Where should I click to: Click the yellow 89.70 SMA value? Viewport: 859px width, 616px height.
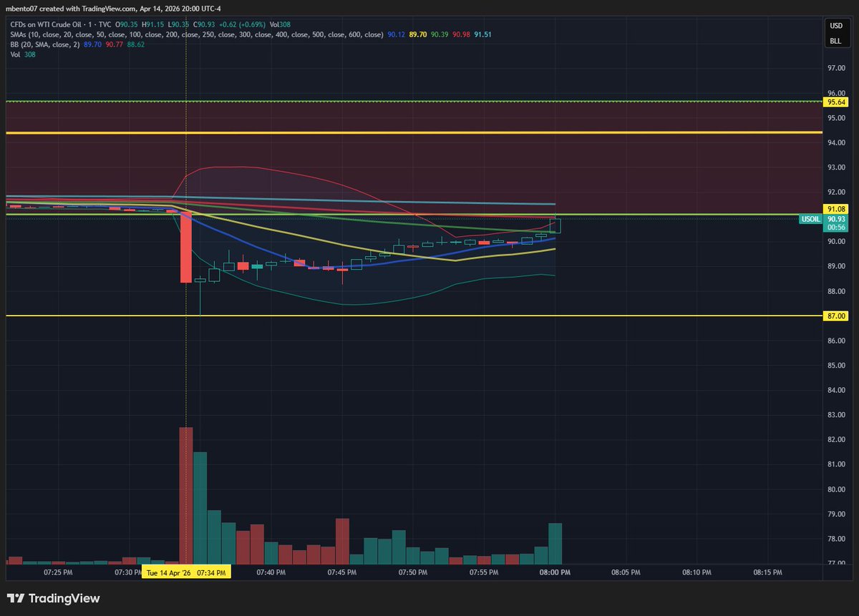point(417,34)
